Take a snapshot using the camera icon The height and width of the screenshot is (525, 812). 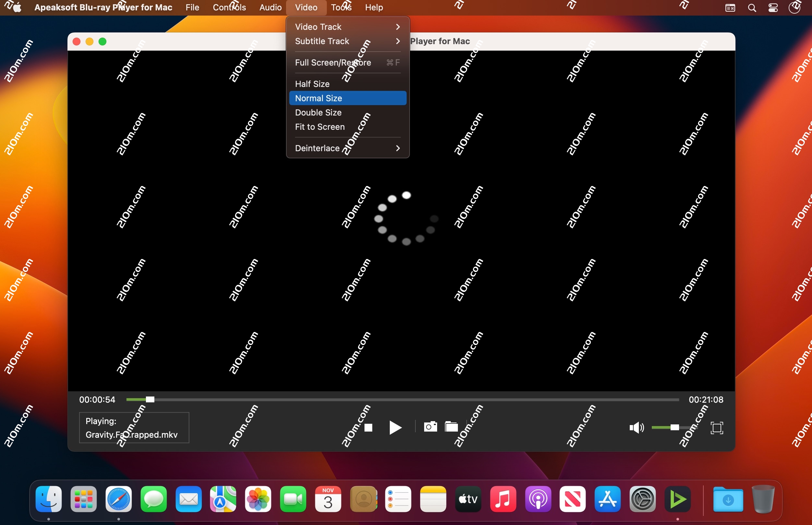coord(430,427)
